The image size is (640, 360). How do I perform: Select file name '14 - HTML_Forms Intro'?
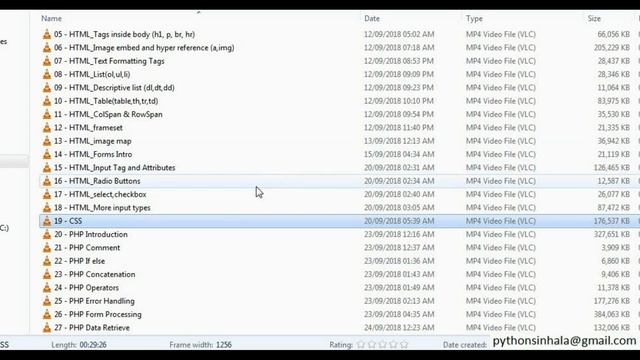(93, 154)
